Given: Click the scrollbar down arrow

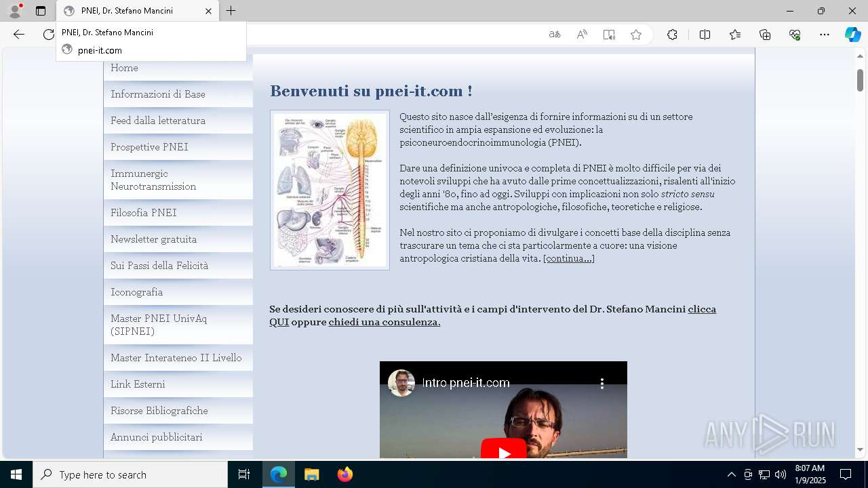Looking at the screenshot, I should click(860, 449).
